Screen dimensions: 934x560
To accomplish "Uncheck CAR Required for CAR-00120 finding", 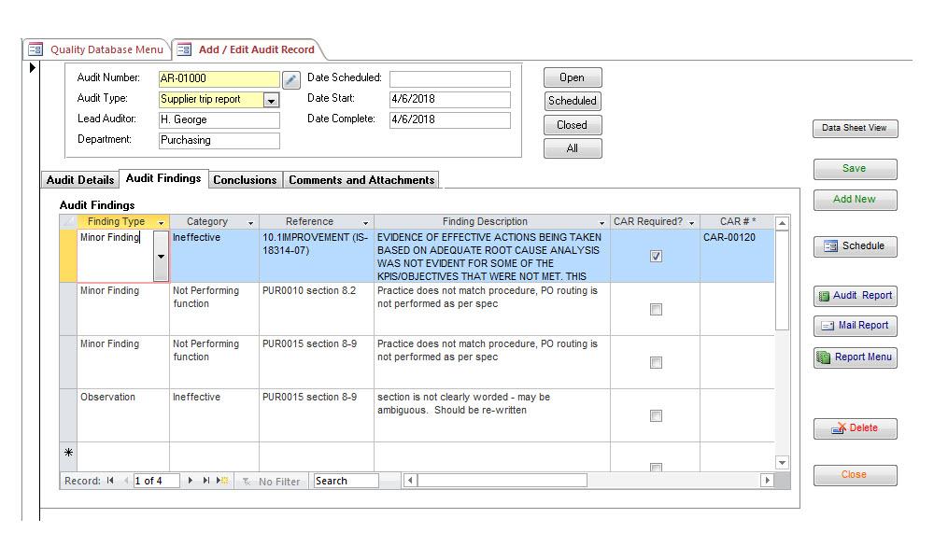I will click(x=656, y=256).
